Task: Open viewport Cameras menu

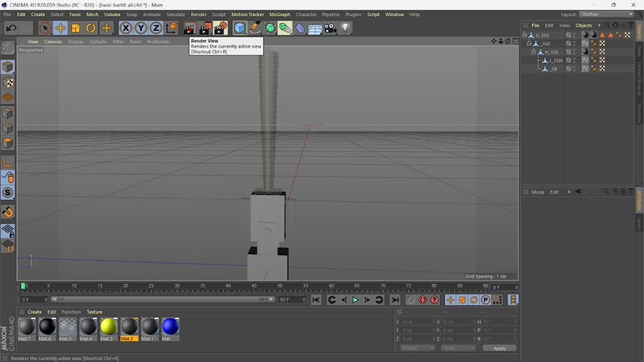Action: (53, 42)
